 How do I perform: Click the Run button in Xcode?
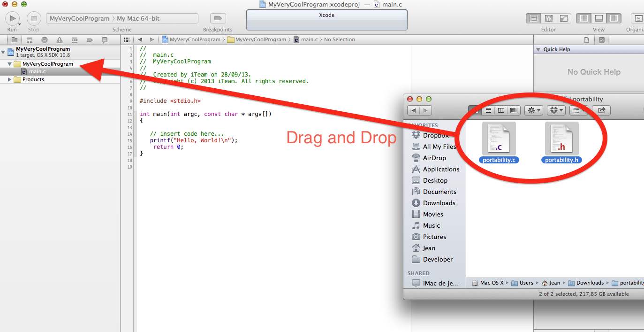[12, 18]
